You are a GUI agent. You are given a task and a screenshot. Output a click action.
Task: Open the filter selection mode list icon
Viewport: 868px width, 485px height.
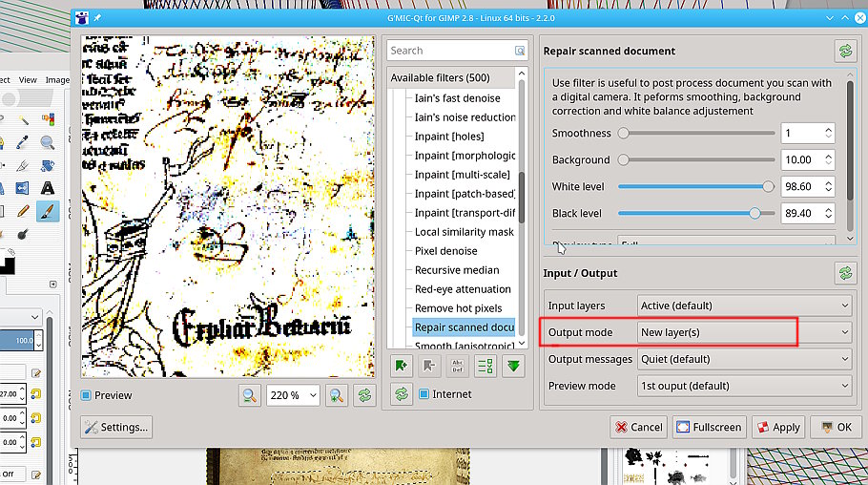coord(486,366)
